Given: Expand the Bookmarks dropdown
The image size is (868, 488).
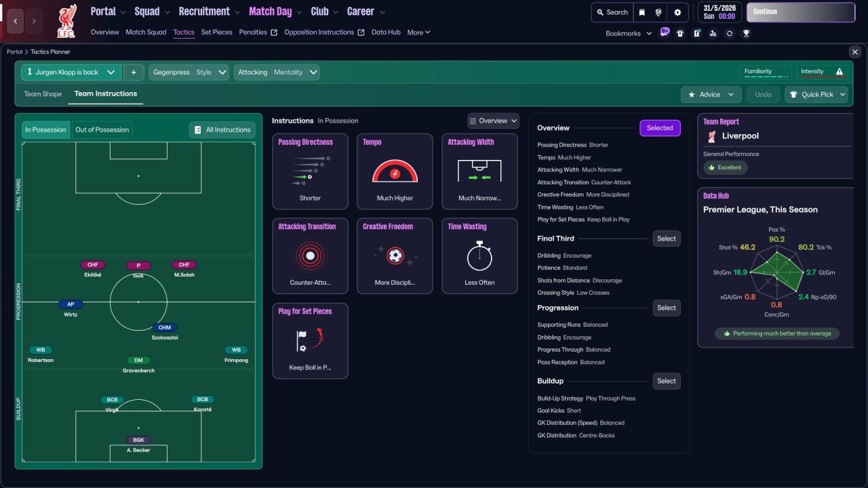Looking at the screenshot, I should pyautogui.click(x=629, y=33).
